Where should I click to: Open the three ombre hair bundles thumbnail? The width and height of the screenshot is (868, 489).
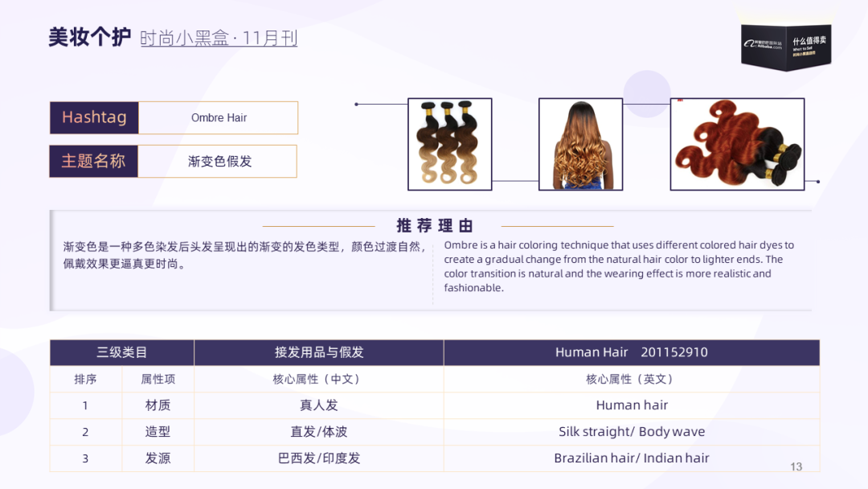449,144
